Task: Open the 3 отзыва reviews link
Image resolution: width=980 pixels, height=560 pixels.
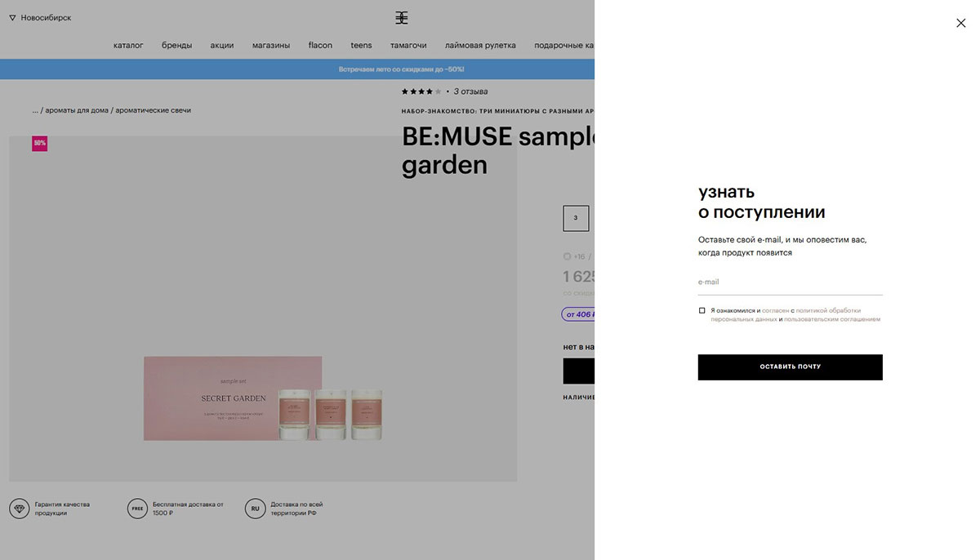Action: [x=470, y=91]
